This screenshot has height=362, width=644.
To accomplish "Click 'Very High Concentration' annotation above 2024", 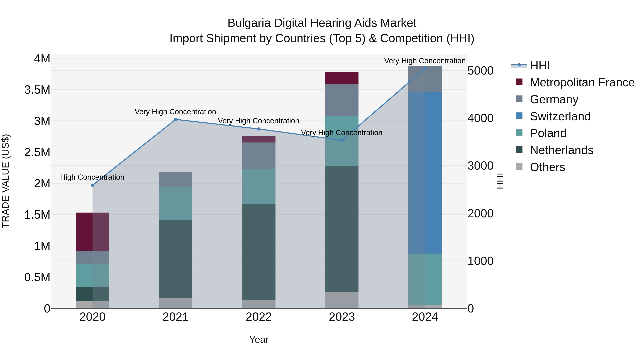I will [x=425, y=61].
